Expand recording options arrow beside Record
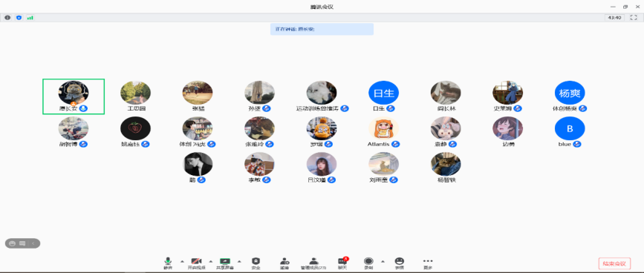This screenshot has width=644, height=273. point(383,261)
